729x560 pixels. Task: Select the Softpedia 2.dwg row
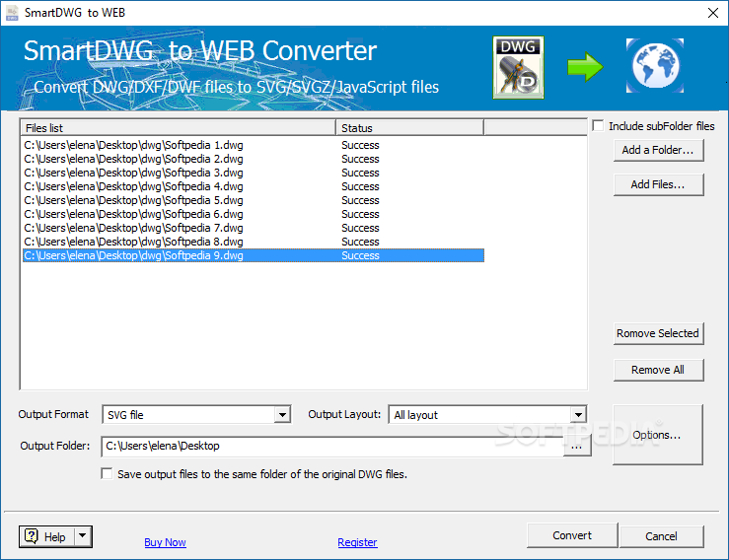coord(254,159)
